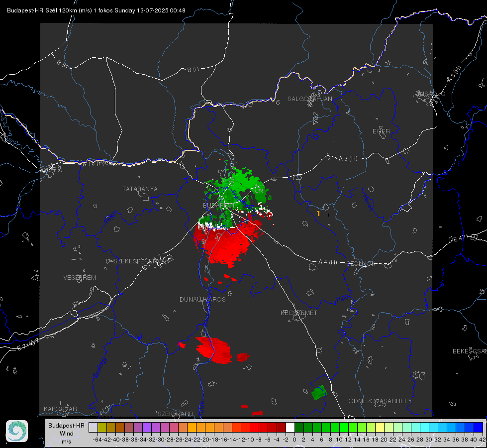
Task: Select the EGER city label
Action: (381, 131)
